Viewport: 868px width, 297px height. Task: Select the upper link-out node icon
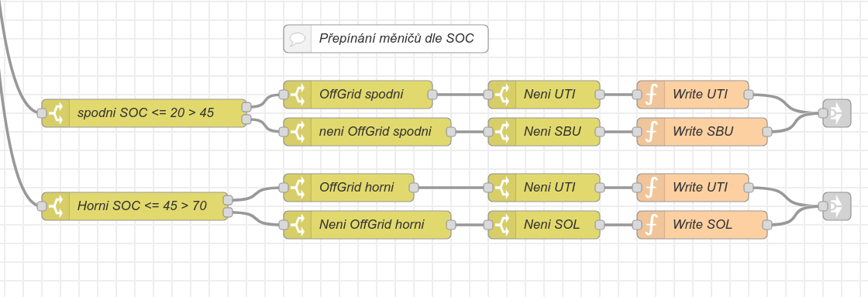click(836, 113)
